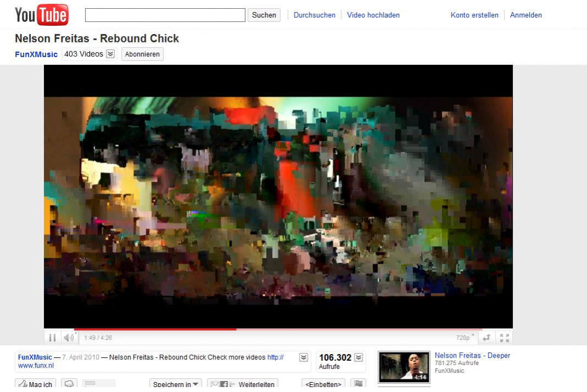Click the Nelson Freitas - Rebound Chick title
This screenshot has width=587, height=392.
click(x=97, y=38)
